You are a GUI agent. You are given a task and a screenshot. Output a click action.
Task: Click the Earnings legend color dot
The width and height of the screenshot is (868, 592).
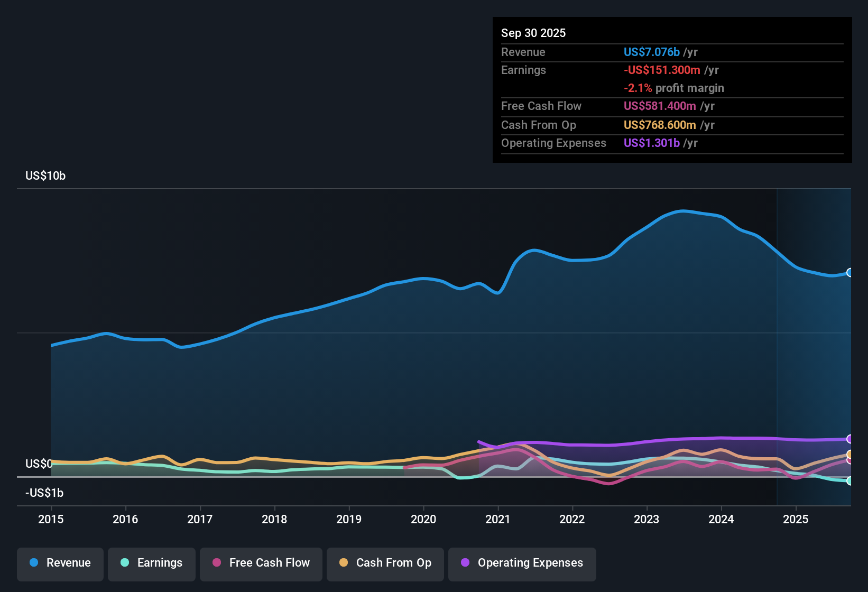[125, 563]
